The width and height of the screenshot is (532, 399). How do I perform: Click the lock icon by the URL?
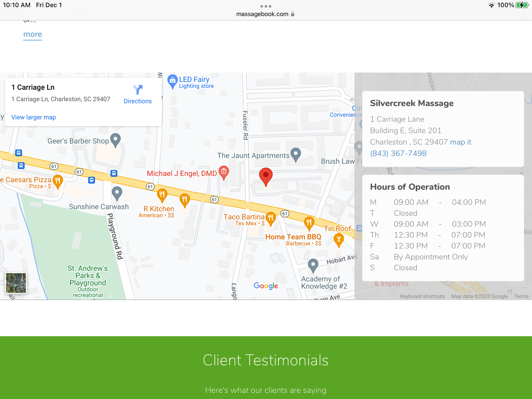click(x=292, y=14)
